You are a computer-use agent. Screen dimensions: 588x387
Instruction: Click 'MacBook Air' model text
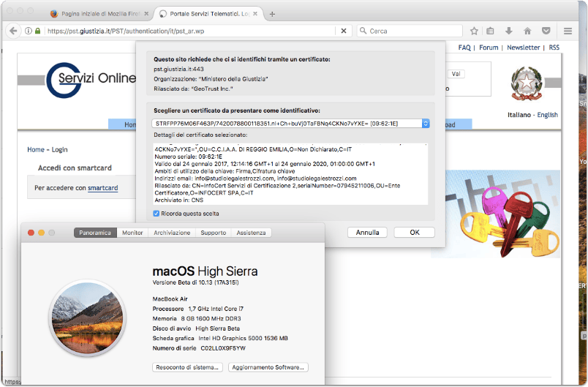click(x=170, y=299)
